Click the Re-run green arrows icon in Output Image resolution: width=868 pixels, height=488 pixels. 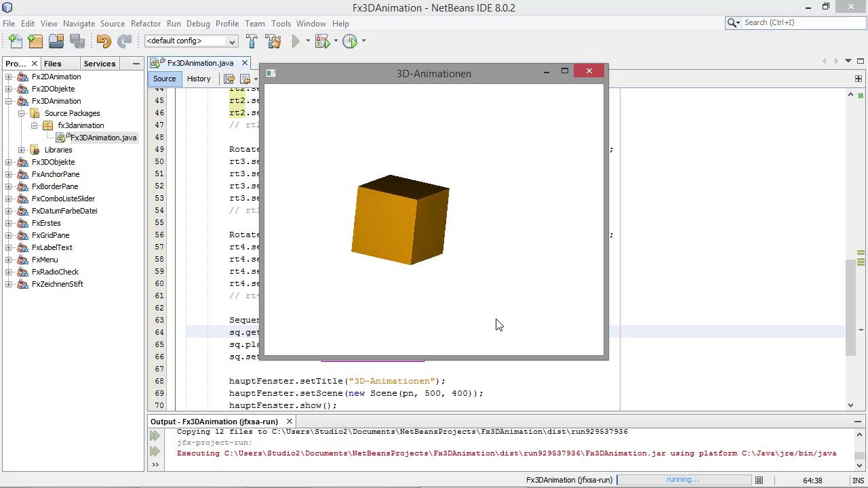pos(155,436)
